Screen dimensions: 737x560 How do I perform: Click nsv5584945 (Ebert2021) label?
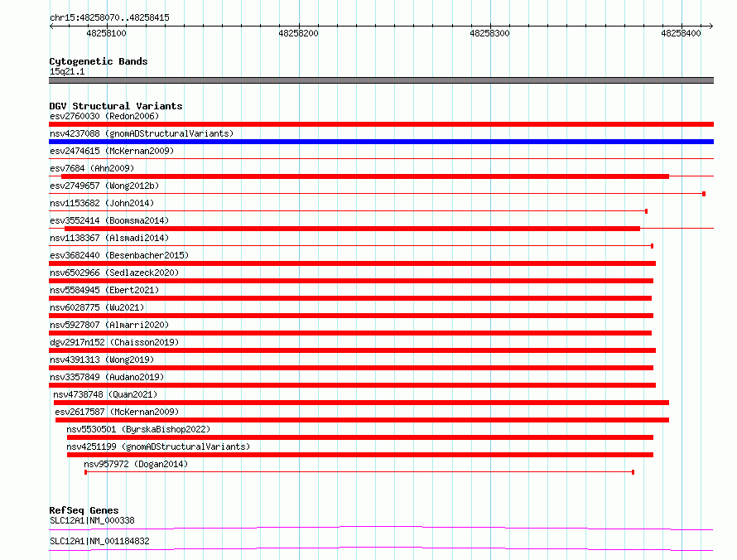click(x=104, y=290)
